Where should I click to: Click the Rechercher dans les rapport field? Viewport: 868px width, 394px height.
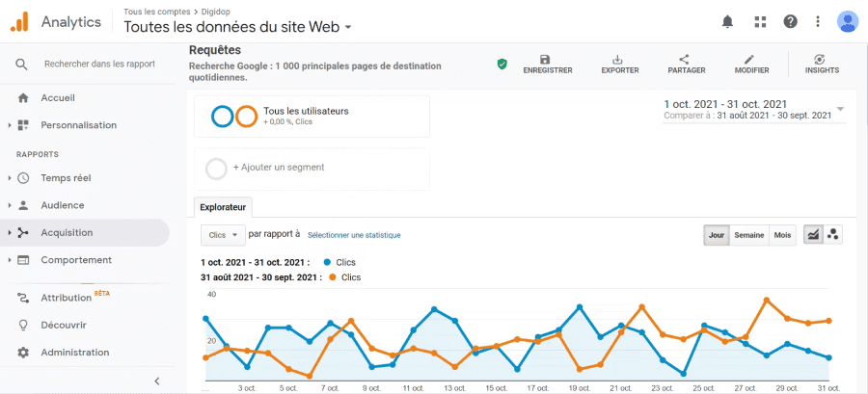pyautogui.click(x=99, y=65)
